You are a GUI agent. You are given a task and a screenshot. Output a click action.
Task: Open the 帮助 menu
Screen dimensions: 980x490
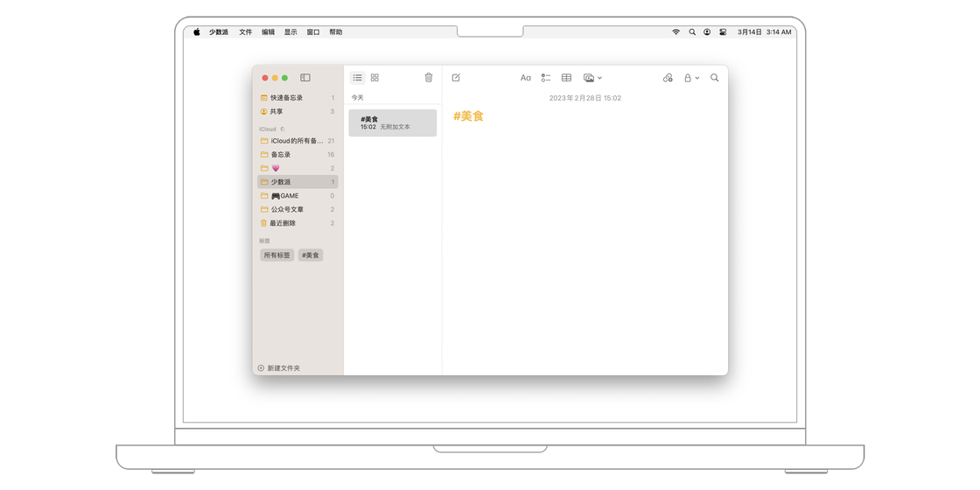tap(336, 31)
